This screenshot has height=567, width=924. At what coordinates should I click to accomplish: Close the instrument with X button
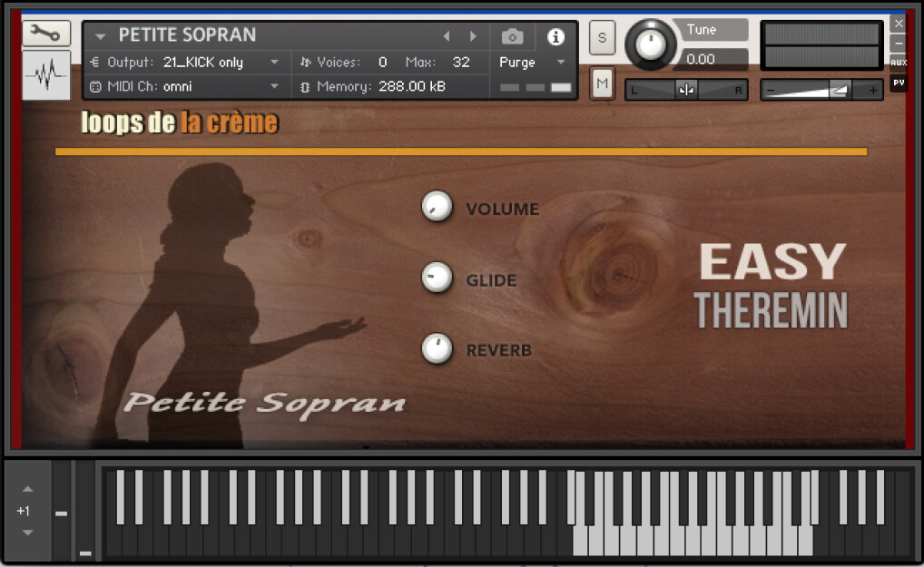tap(898, 24)
